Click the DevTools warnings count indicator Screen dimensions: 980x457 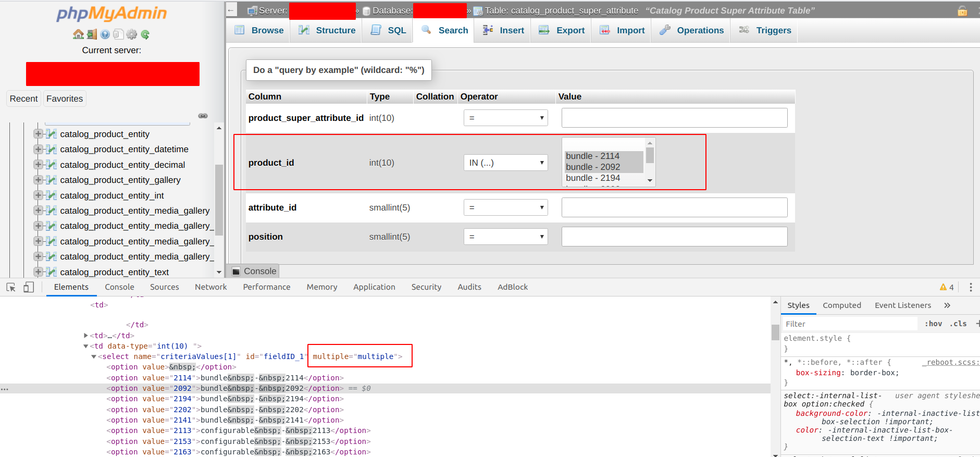click(947, 287)
